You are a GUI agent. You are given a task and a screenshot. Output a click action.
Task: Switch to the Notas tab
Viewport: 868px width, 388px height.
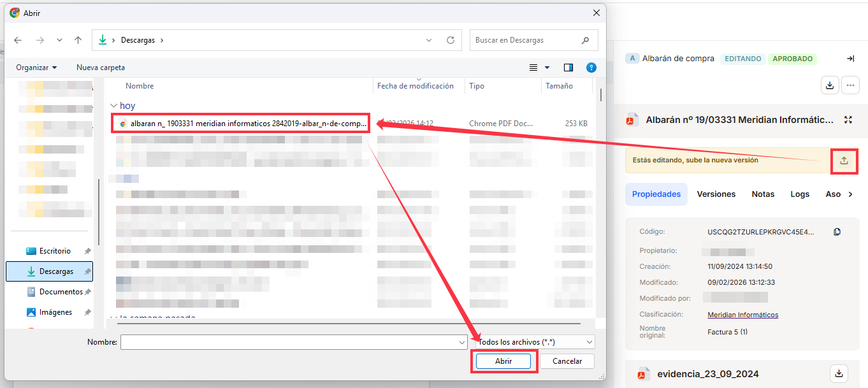(763, 194)
